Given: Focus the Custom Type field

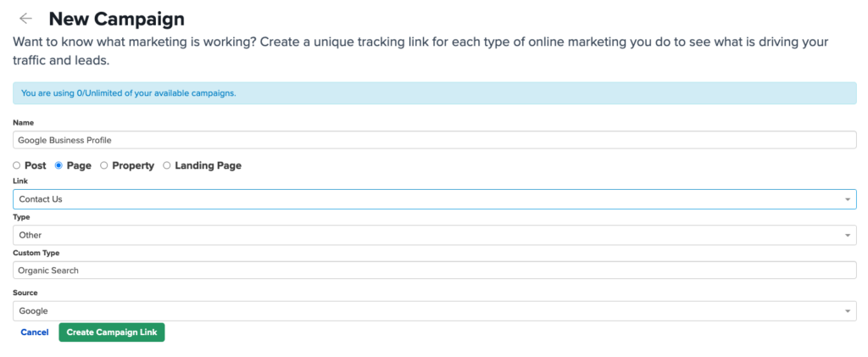Looking at the screenshot, I should point(435,271).
